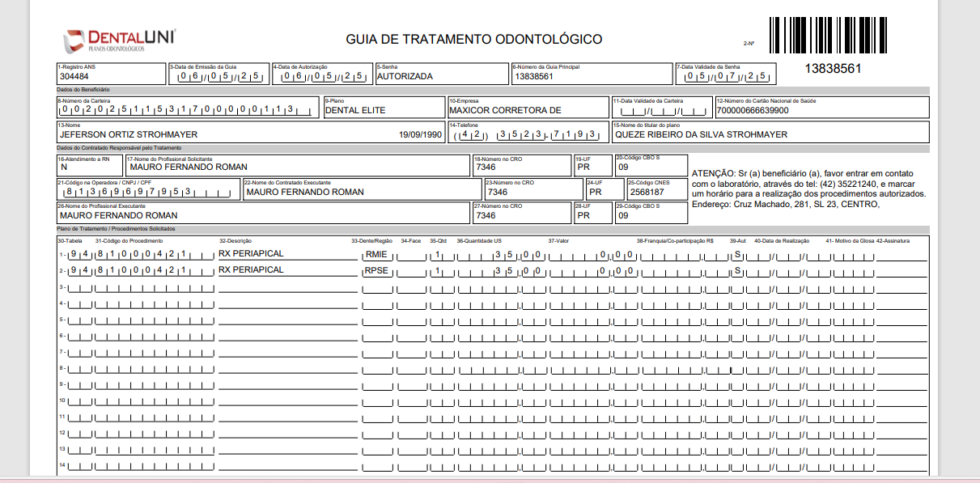Select CNES code 2568187
This screenshot has width=980, height=483.
[646, 193]
